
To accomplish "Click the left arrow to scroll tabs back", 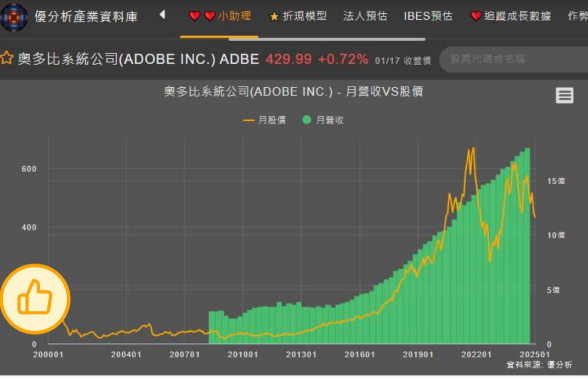I will coord(162,15).
